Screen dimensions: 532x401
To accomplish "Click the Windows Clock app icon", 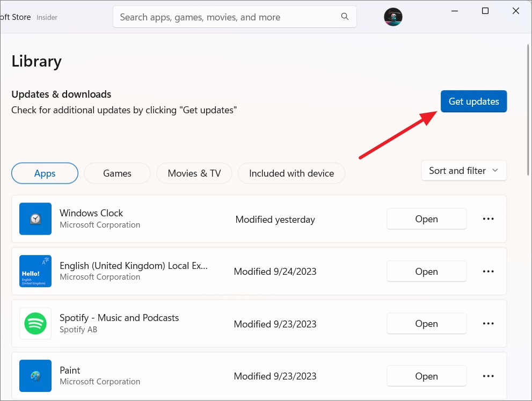I will click(35, 219).
